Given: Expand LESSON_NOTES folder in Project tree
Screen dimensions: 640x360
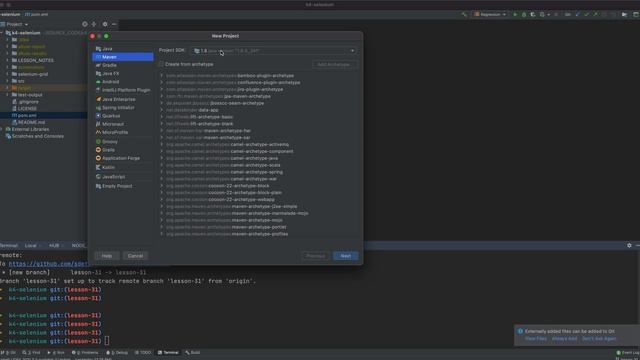Looking at the screenshot, I should [x=7, y=60].
